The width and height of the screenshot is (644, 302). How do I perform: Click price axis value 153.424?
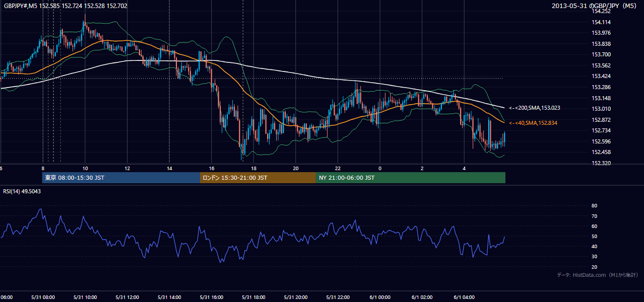click(601, 76)
